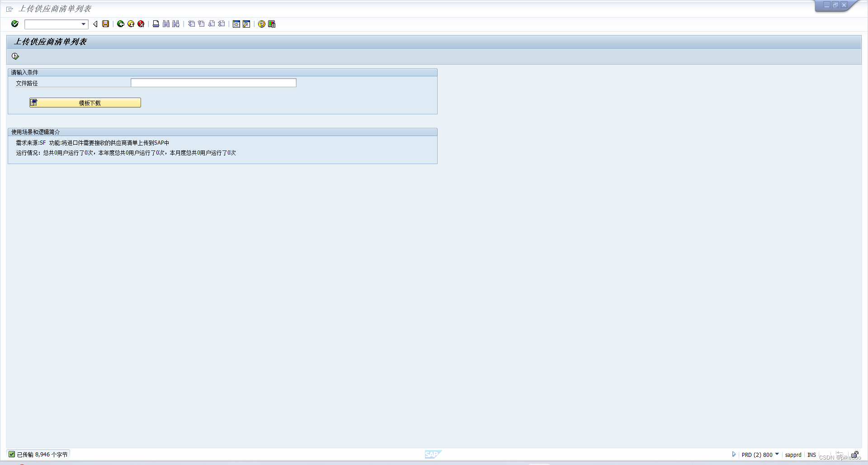Click the Save floppy disk icon

[x=105, y=24]
